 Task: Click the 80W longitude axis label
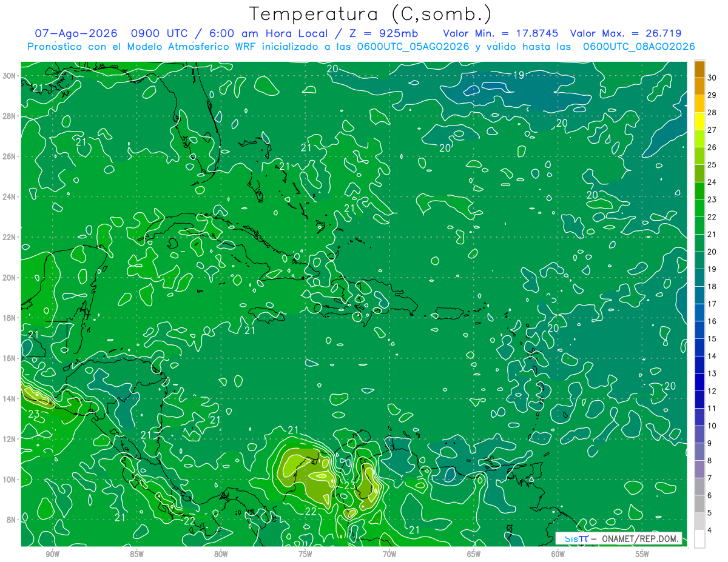coord(221,554)
